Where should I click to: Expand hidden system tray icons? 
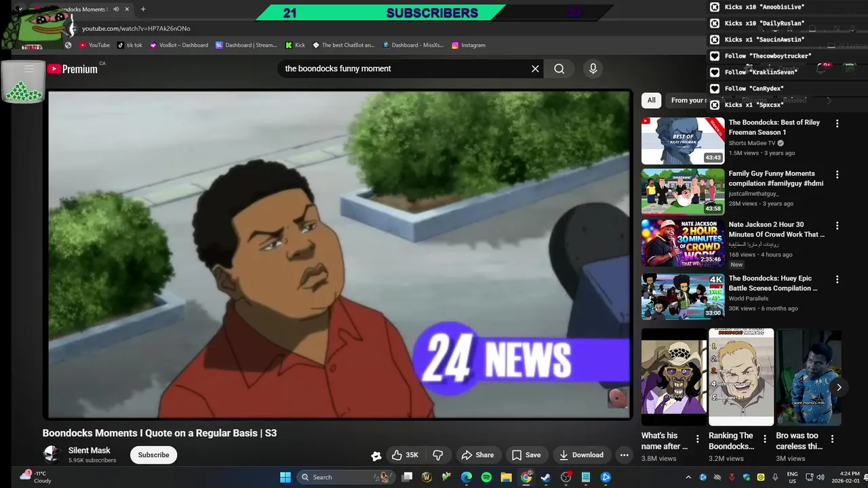688,477
